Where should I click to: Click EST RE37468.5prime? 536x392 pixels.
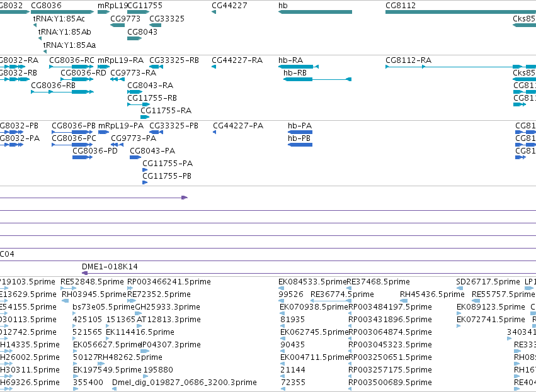coord(379,282)
